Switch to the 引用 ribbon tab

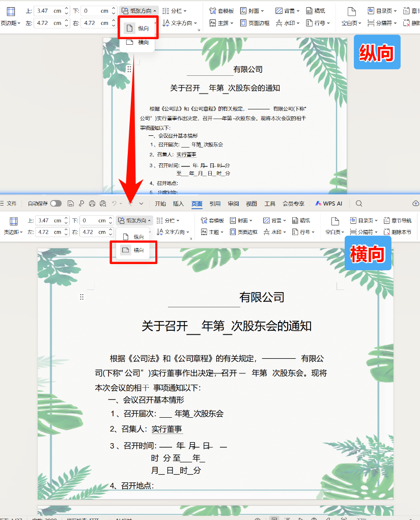pos(215,204)
